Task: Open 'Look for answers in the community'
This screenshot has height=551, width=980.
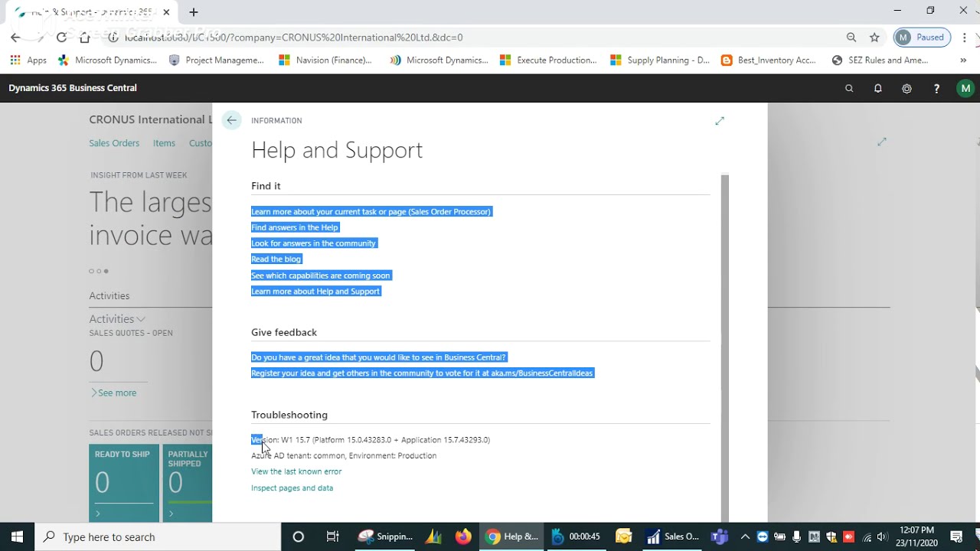Action: point(314,243)
